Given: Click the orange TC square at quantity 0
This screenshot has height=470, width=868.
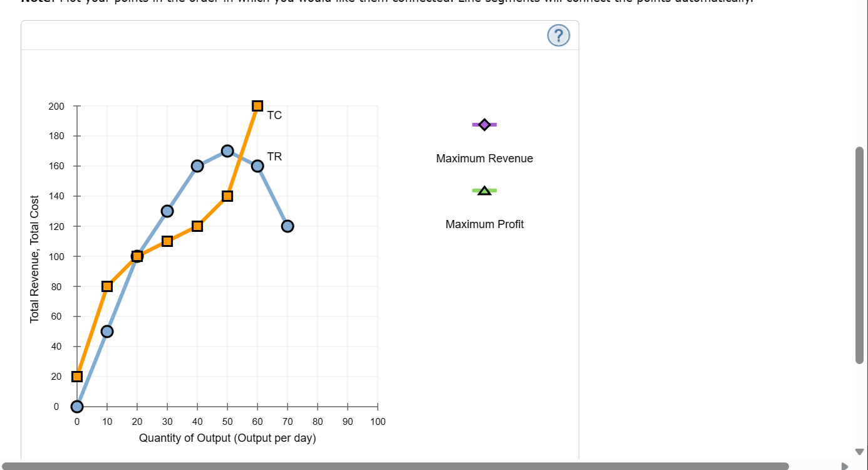Looking at the screenshot, I should tap(76, 376).
